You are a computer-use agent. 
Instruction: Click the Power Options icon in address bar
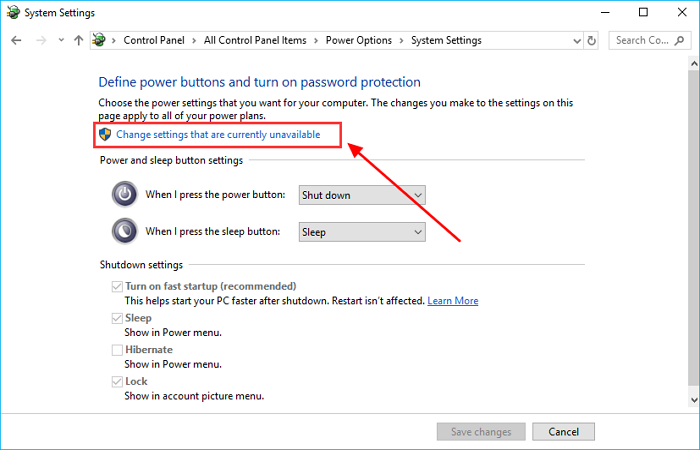[100, 41]
